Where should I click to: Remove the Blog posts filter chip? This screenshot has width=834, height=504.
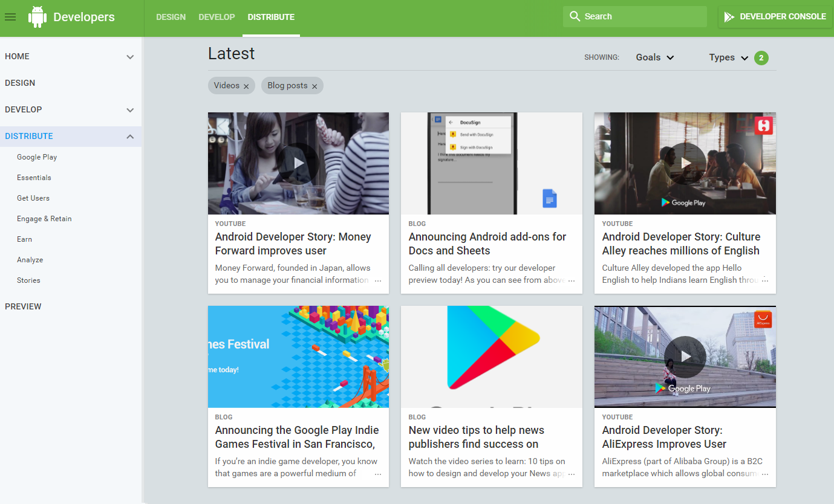tap(314, 86)
